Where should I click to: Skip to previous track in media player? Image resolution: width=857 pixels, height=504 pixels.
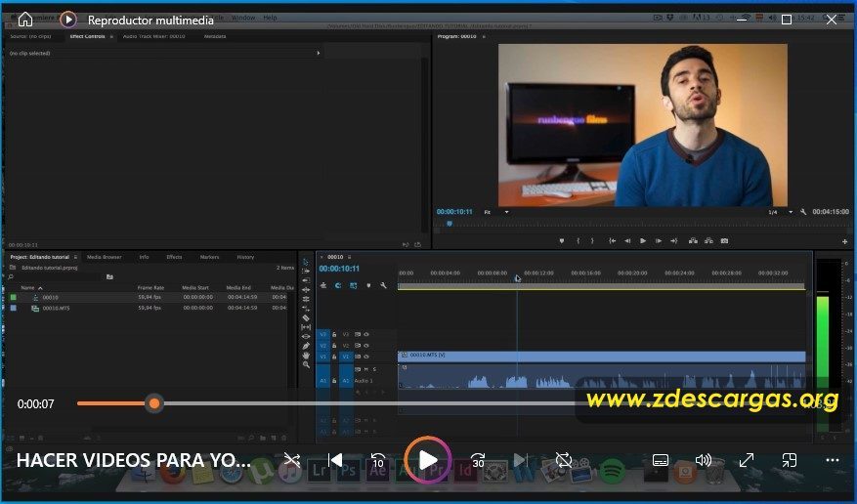point(335,460)
